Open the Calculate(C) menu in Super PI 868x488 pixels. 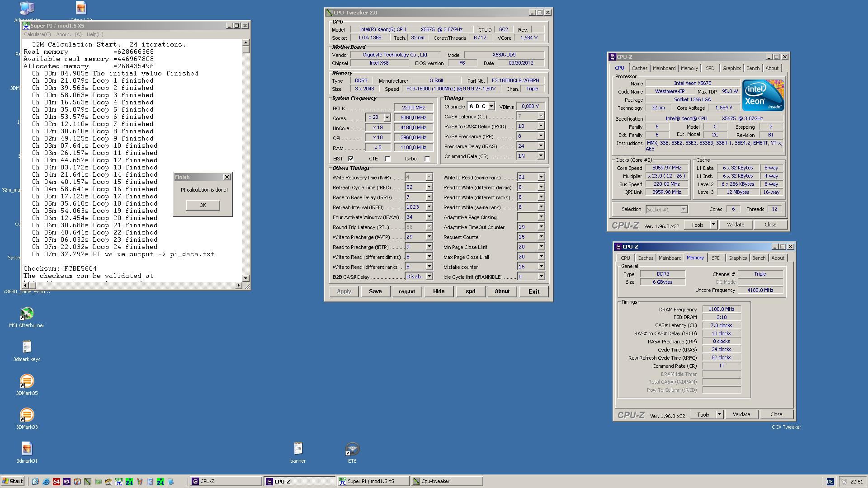37,34
